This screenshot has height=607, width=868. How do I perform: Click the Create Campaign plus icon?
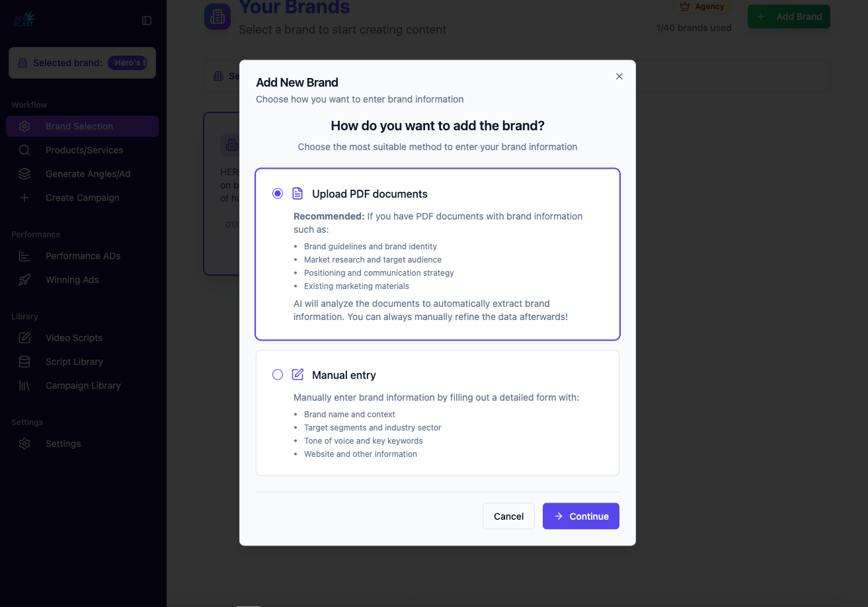point(24,198)
